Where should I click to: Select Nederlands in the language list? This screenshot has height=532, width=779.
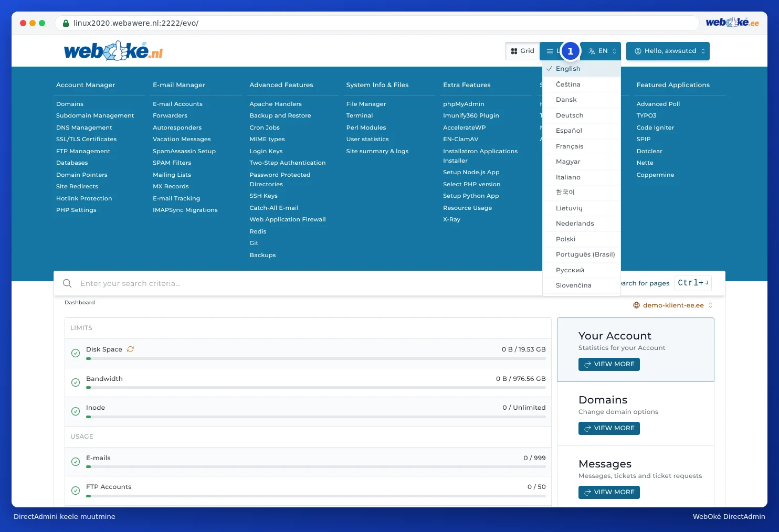click(582, 224)
